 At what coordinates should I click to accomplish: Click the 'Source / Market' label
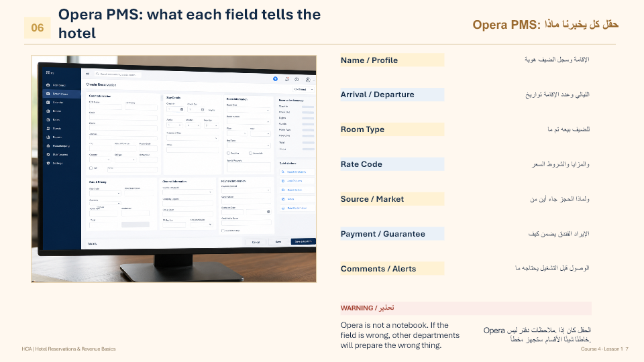[x=372, y=199]
